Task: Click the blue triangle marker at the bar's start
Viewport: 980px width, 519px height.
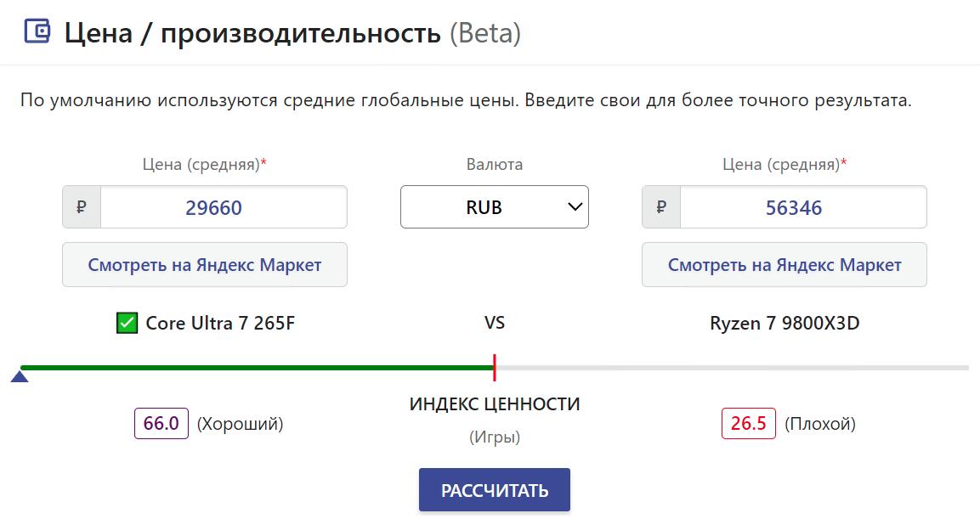Action: click(x=20, y=376)
